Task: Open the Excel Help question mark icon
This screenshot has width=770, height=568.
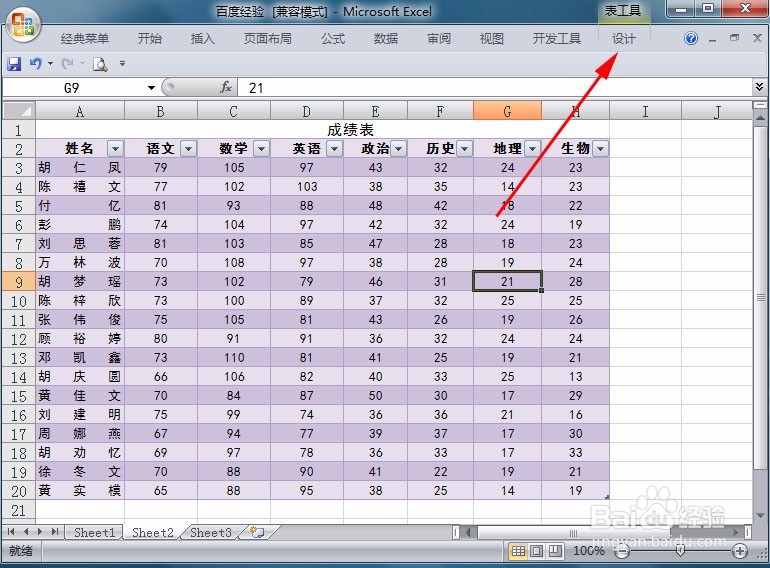Action: click(x=690, y=38)
